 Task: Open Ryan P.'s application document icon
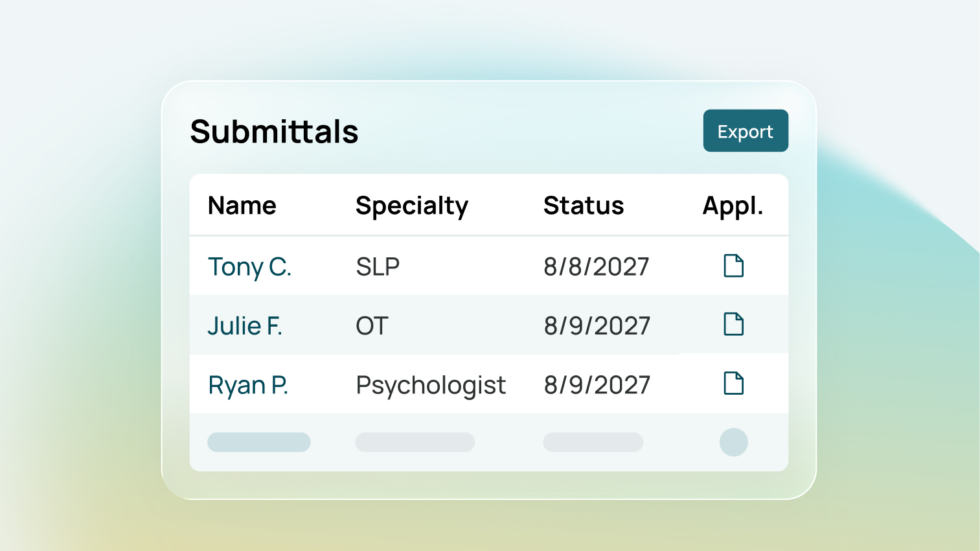[733, 383]
